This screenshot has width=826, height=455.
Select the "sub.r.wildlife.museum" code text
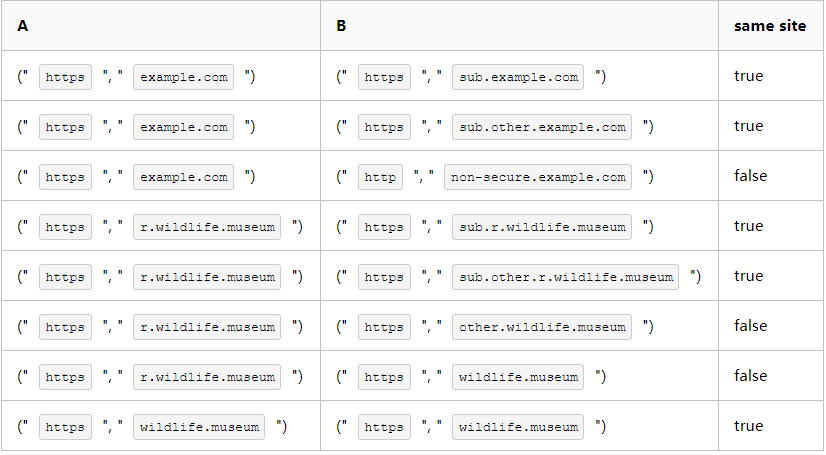(x=542, y=227)
